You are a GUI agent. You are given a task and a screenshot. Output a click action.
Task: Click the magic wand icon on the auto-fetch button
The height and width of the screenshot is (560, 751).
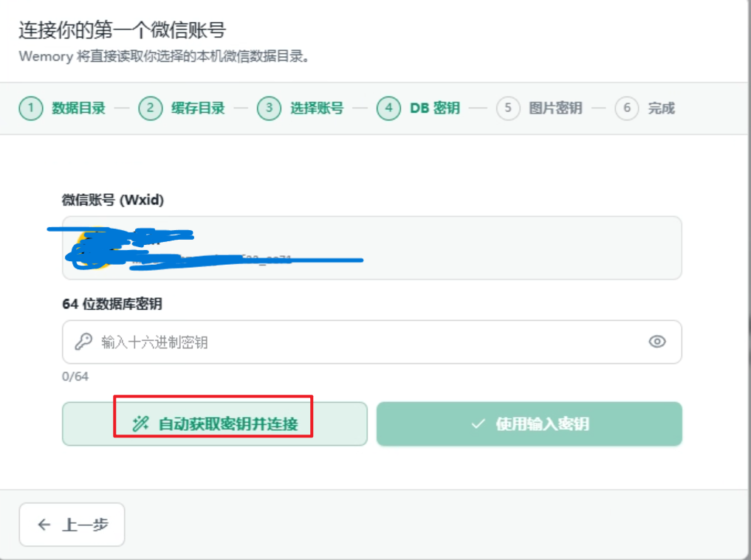point(141,424)
